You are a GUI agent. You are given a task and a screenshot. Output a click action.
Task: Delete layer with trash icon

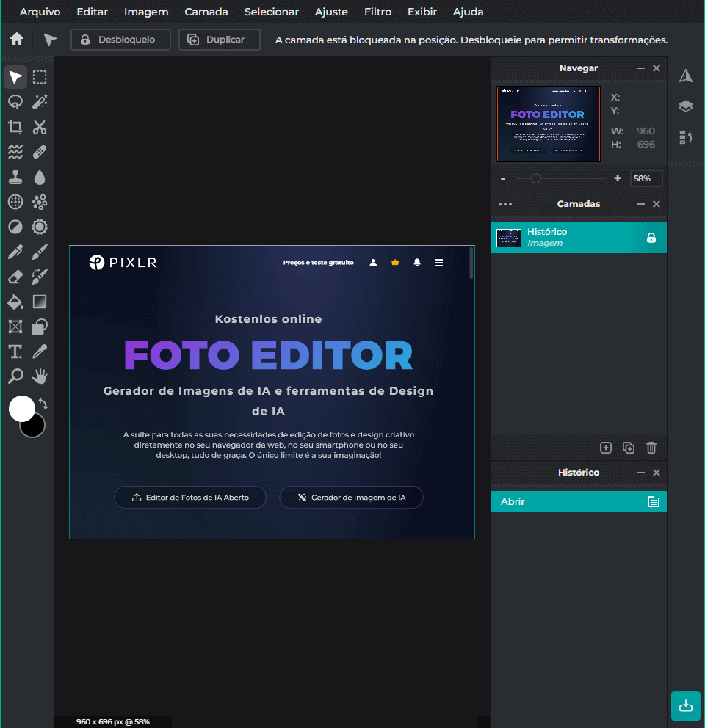tap(651, 448)
